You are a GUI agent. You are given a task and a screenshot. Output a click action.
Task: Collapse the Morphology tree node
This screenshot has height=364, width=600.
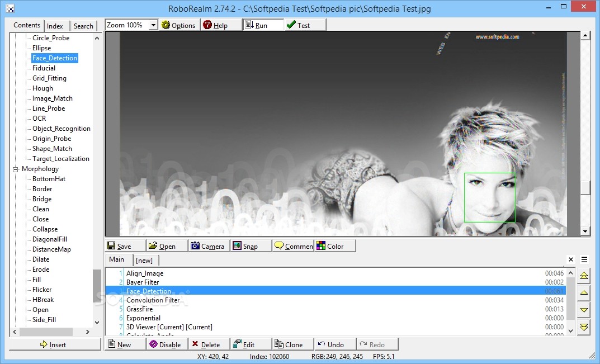15,169
